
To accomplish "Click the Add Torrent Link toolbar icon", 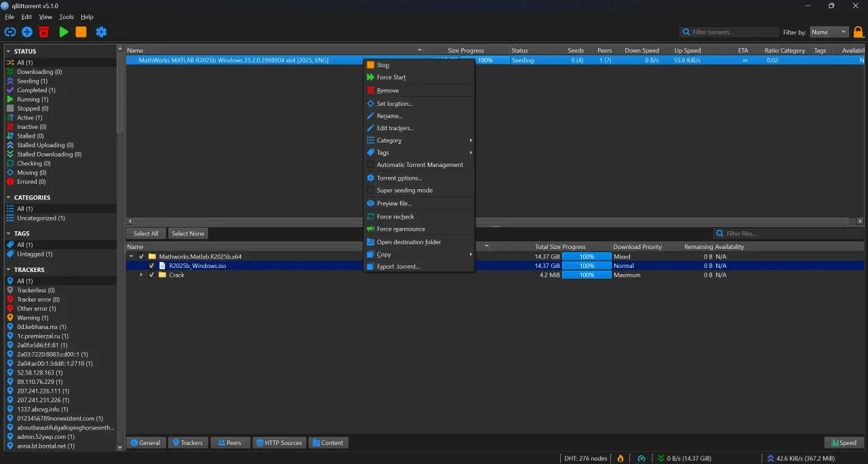I will click(9, 32).
